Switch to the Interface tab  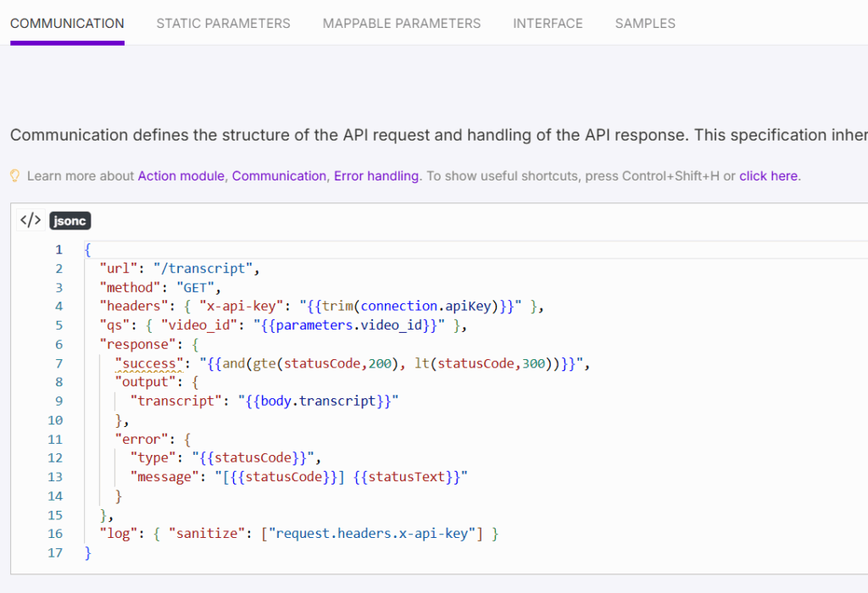pyautogui.click(x=548, y=23)
